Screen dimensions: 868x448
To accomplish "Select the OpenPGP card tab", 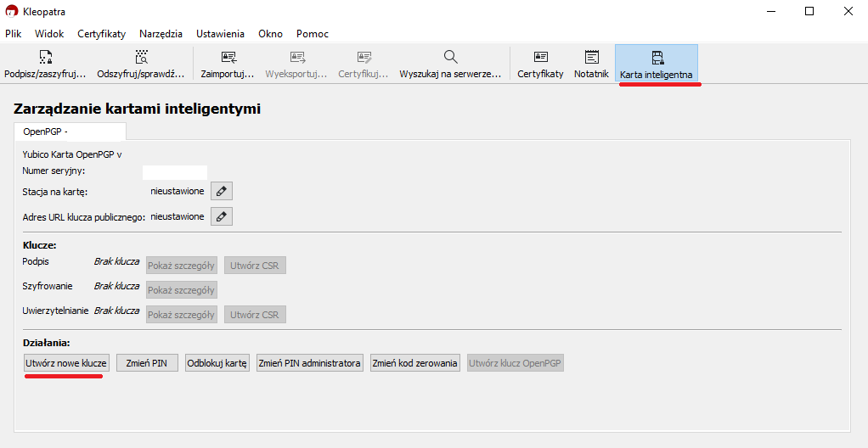I will (x=70, y=132).
